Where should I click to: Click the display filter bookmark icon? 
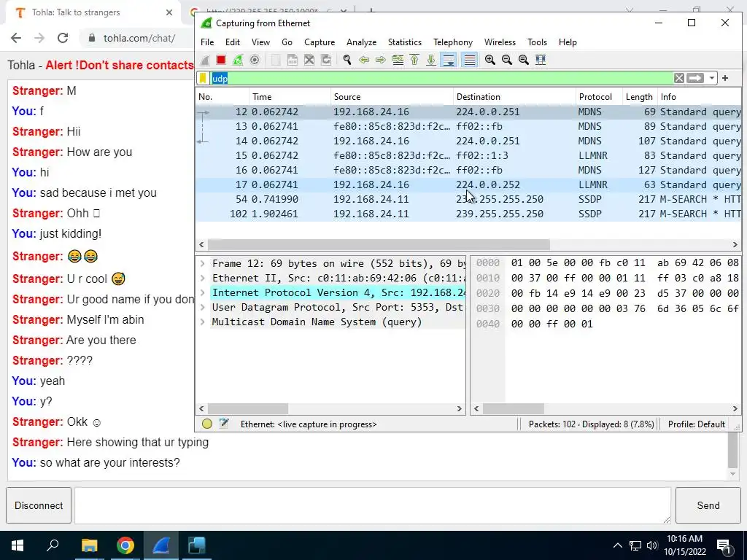pos(203,78)
